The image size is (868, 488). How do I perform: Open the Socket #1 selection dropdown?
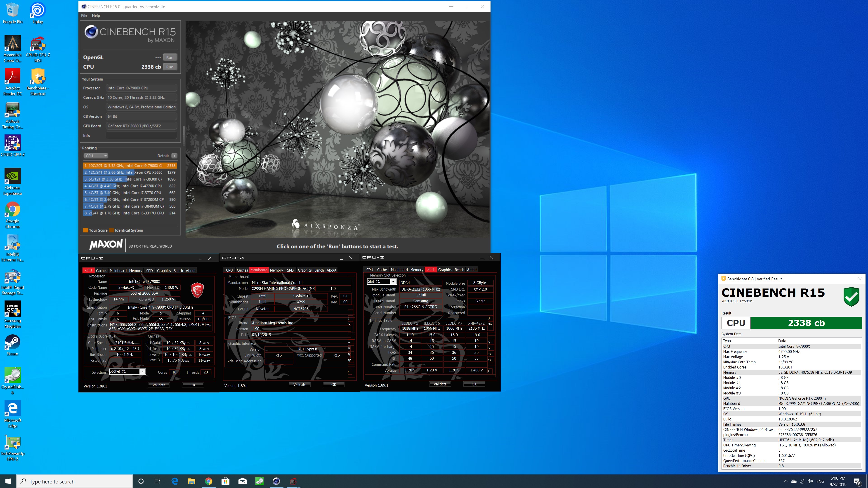pos(127,371)
